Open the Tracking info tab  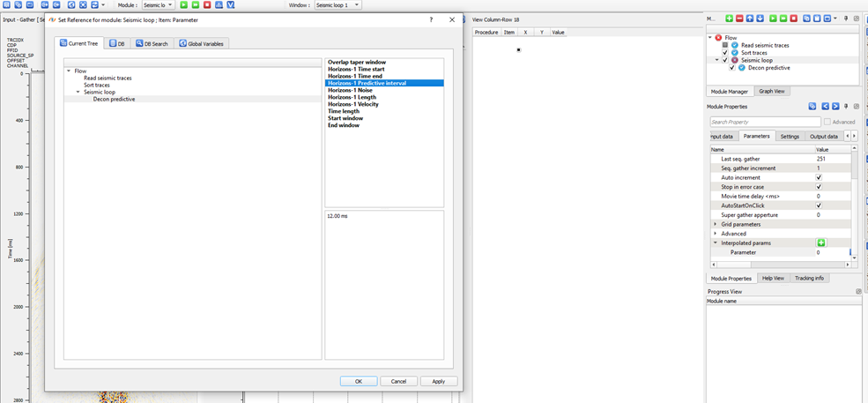[809, 278]
